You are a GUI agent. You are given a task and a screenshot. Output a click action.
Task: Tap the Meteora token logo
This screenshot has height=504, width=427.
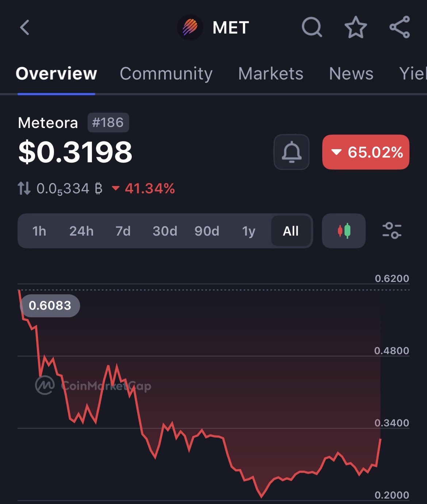190,27
